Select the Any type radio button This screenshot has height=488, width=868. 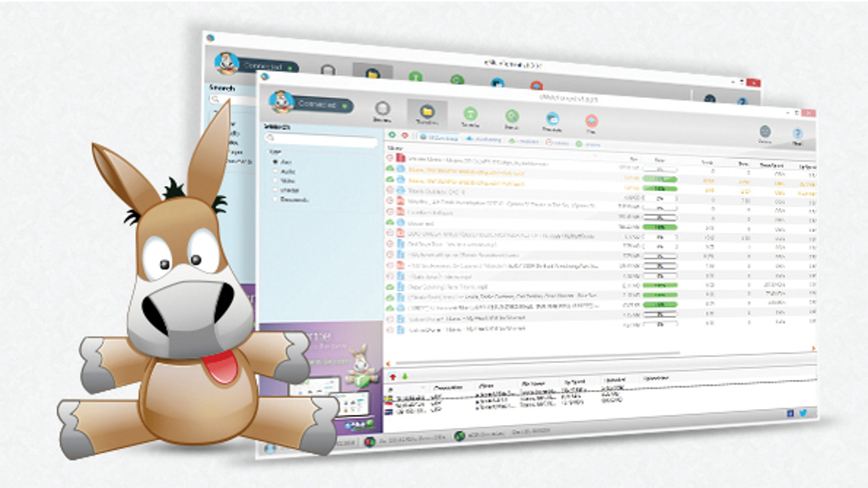pos(275,162)
